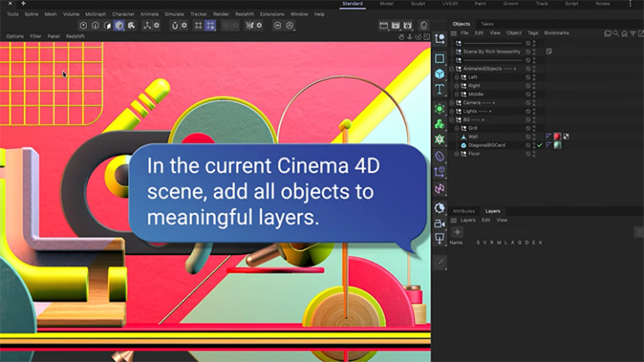Select green material tag on DiagonalBGCard
644x362 pixels.
557,145
